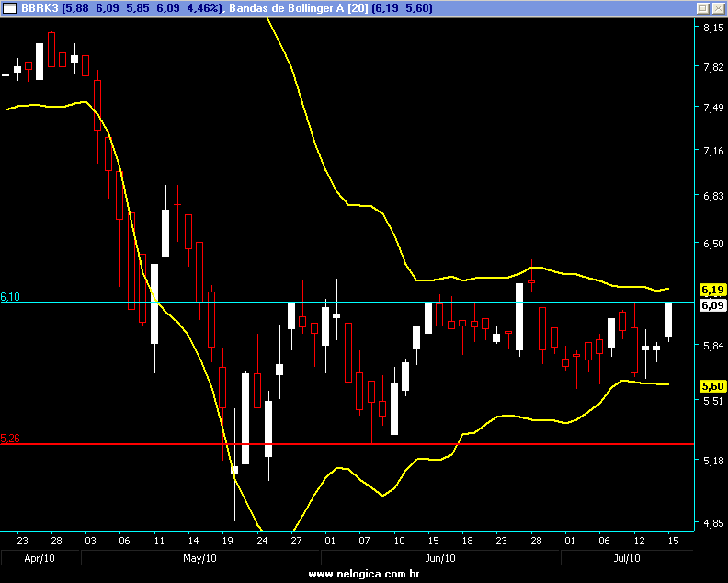This screenshot has height=583, width=728.
Task: Click the 7,16 price axis label
Action: pyautogui.click(x=713, y=151)
